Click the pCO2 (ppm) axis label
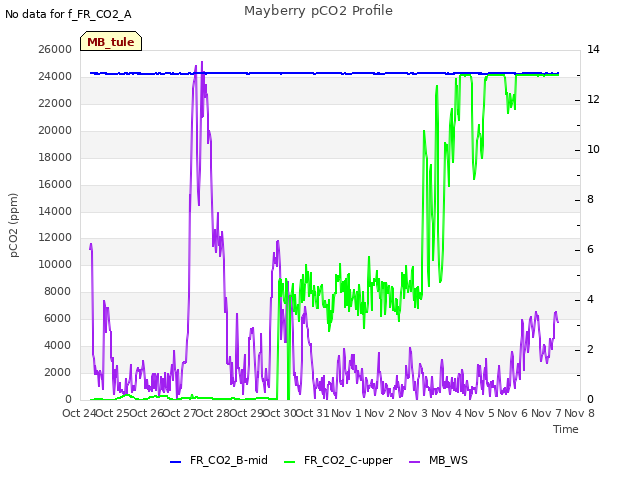 [x=13, y=225]
